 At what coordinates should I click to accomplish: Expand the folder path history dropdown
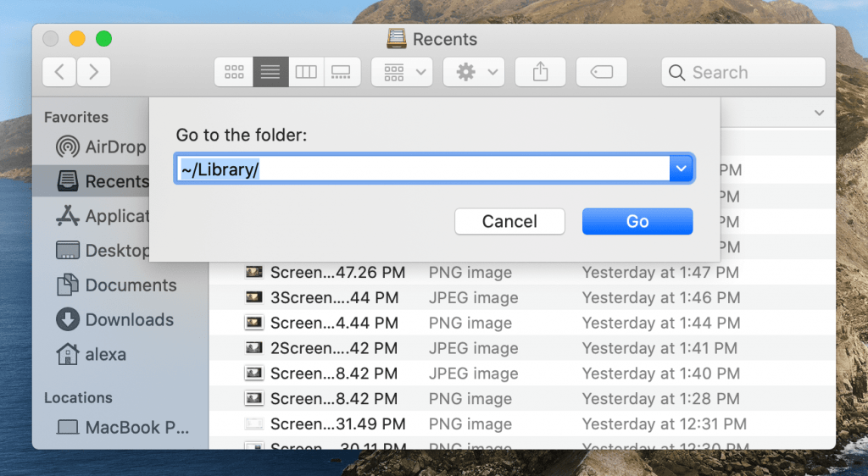tap(682, 169)
